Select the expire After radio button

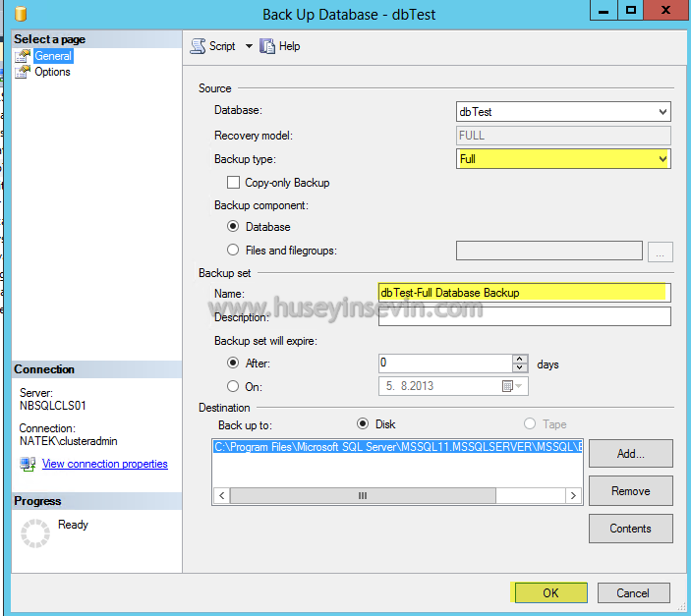[233, 363]
